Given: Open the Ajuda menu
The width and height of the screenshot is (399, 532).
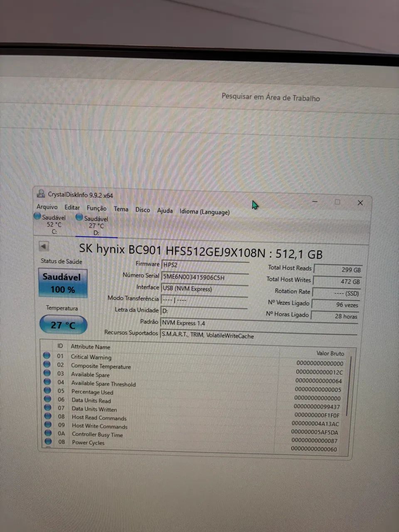Looking at the screenshot, I should pos(165,210).
